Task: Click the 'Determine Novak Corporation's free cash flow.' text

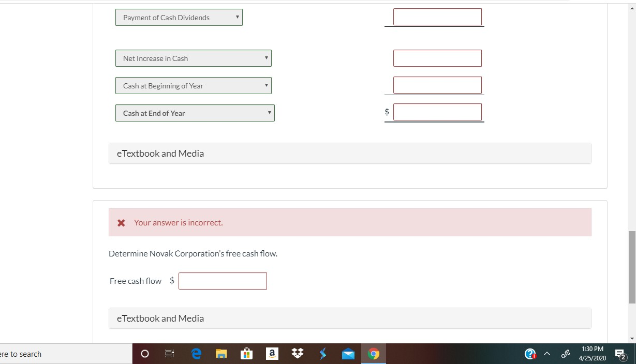Action: (x=193, y=254)
